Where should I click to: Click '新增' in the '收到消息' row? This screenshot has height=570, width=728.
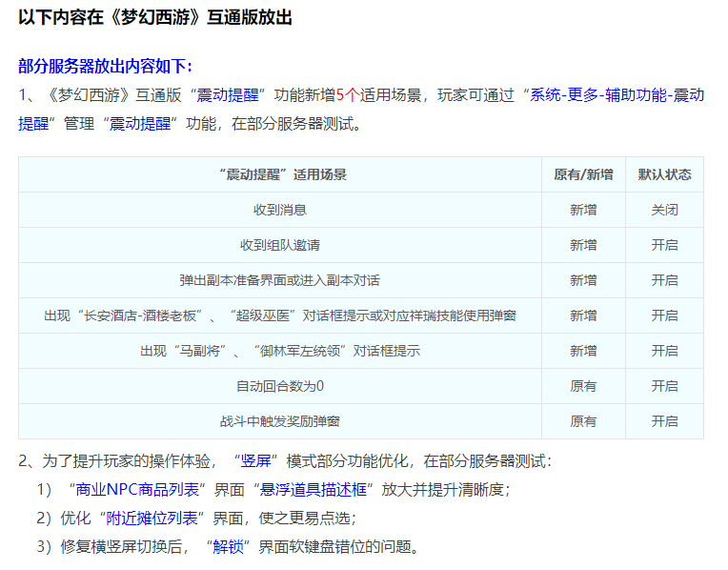click(x=583, y=210)
